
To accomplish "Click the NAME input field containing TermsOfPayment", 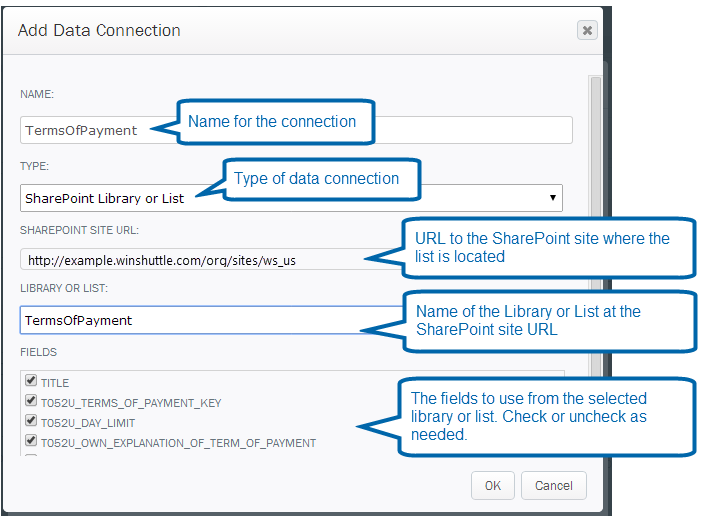I will 296,130.
